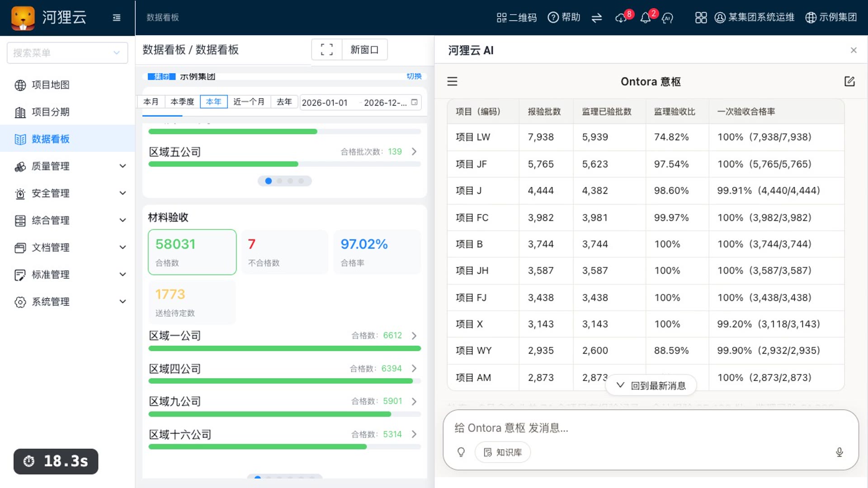The image size is (868, 488).
Task: Click 回到最新消息 button
Action: [651, 385]
